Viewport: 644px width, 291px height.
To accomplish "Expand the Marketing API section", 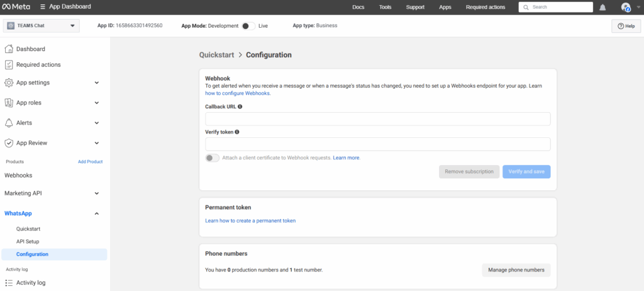I will tap(96, 193).
